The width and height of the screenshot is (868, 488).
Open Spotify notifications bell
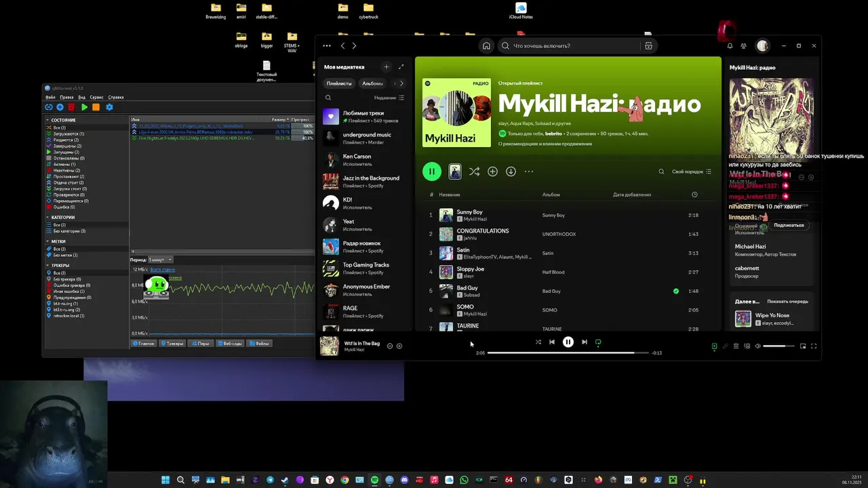[x=730, y=46]
